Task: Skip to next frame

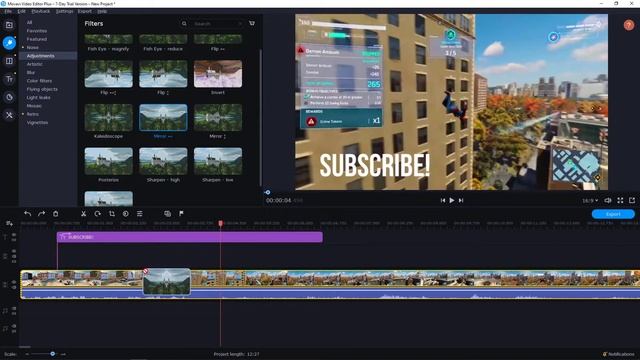Action: click(461, 200)
